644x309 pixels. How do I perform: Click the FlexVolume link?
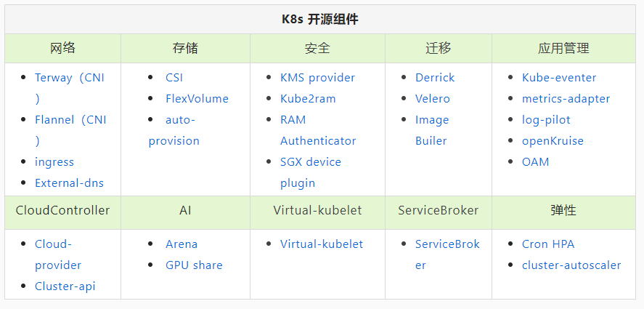click(x=197, y=99)
